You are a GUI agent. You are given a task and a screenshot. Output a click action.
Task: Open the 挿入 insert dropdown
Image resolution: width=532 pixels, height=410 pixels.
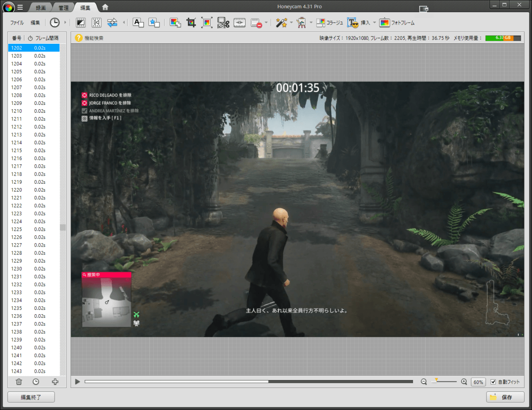375,23
